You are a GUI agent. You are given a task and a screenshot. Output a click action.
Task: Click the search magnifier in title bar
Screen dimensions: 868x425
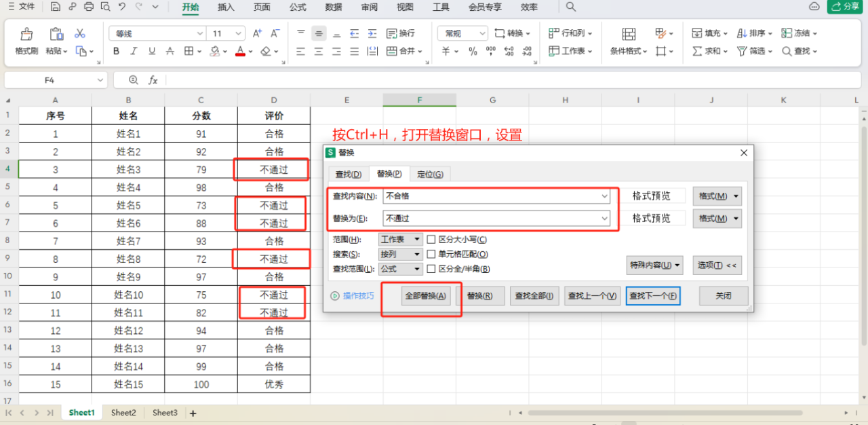pos(571,7)
